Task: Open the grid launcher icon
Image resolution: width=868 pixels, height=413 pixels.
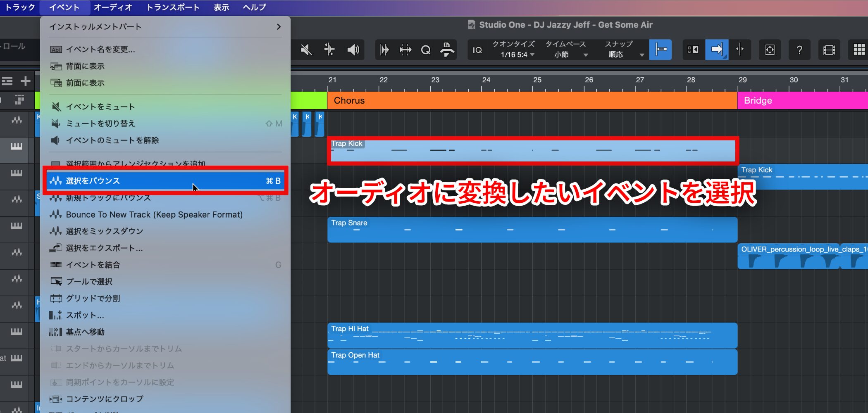Action: point(859,50)
